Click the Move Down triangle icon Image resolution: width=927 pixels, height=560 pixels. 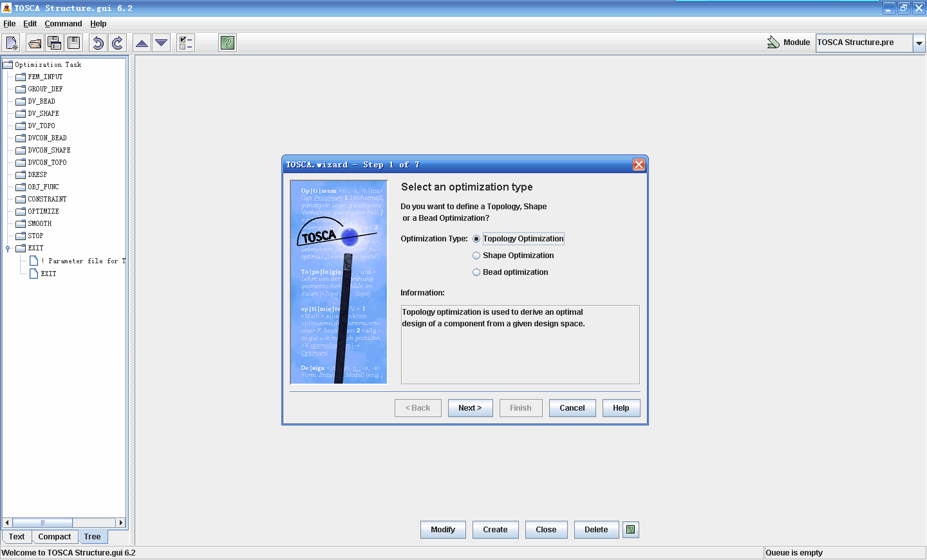tap(161, 43)
